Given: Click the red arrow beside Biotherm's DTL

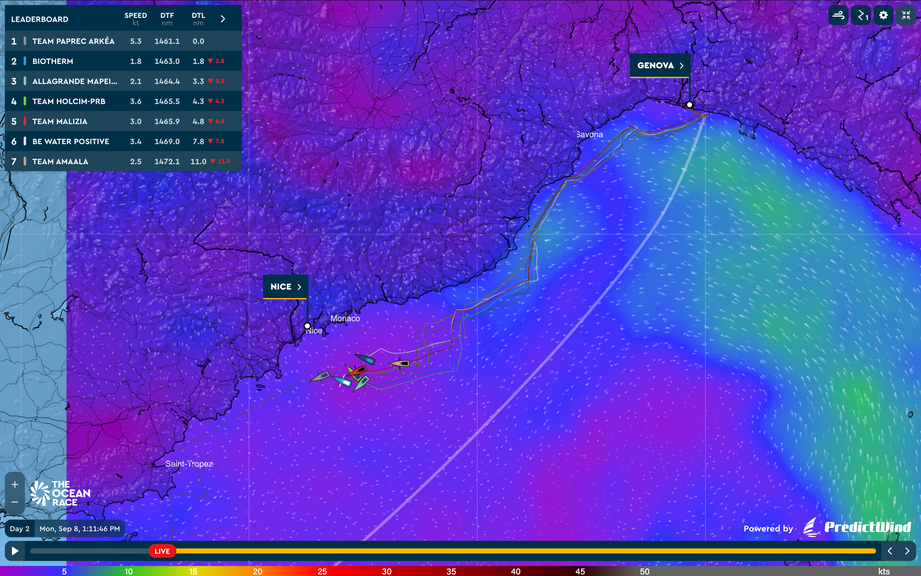Looking at the screenshot, I should coord(210,61).
